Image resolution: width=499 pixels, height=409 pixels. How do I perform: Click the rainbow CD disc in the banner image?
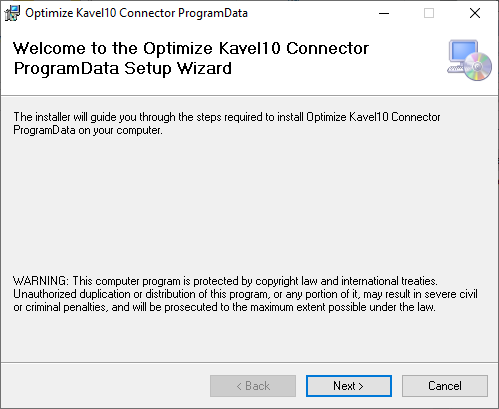pos(478,67)
